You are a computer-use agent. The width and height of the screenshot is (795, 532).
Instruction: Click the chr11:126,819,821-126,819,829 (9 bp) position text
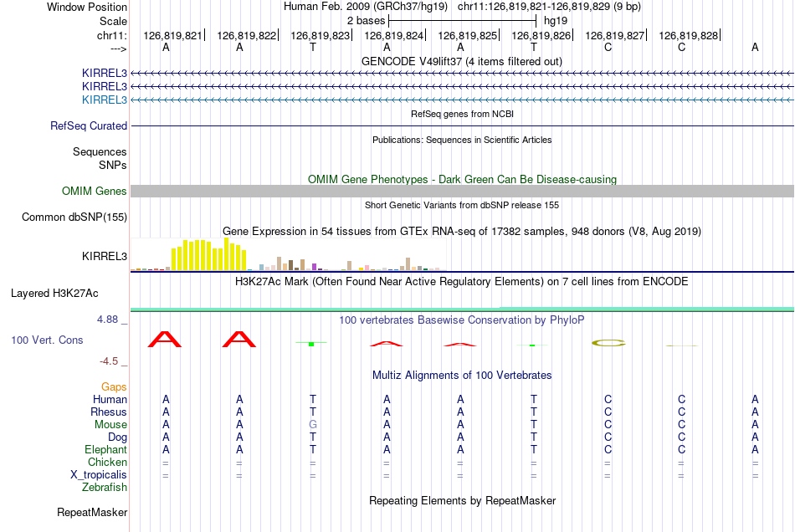549,7
